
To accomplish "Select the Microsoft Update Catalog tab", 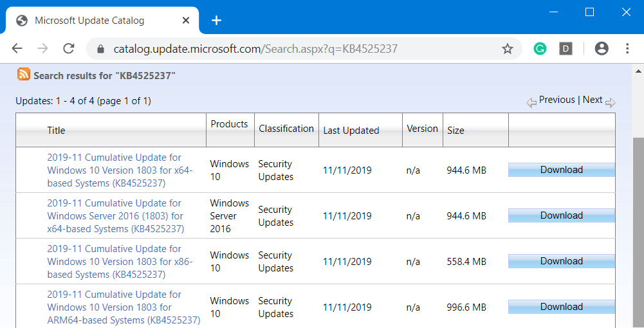I will 102,21.
